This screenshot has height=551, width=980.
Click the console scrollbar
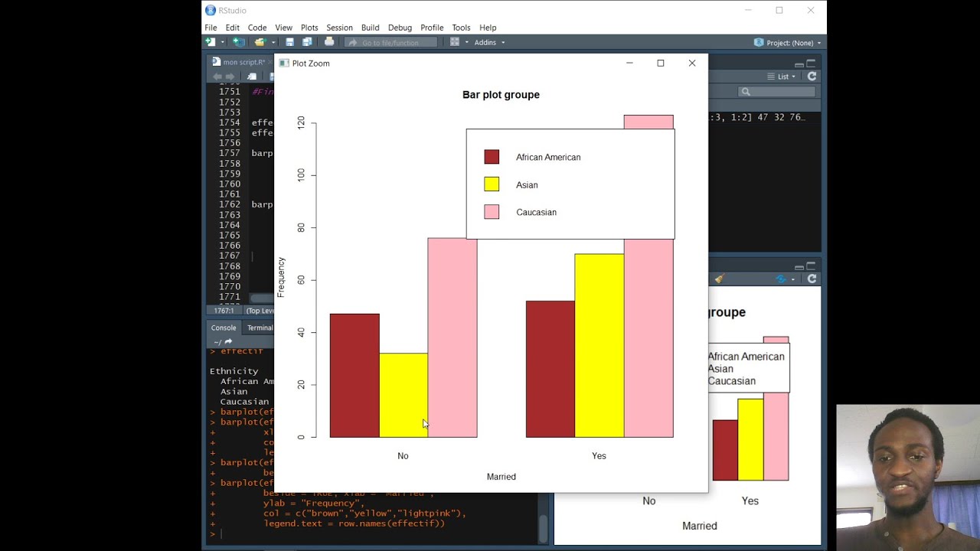coord(543,527)
